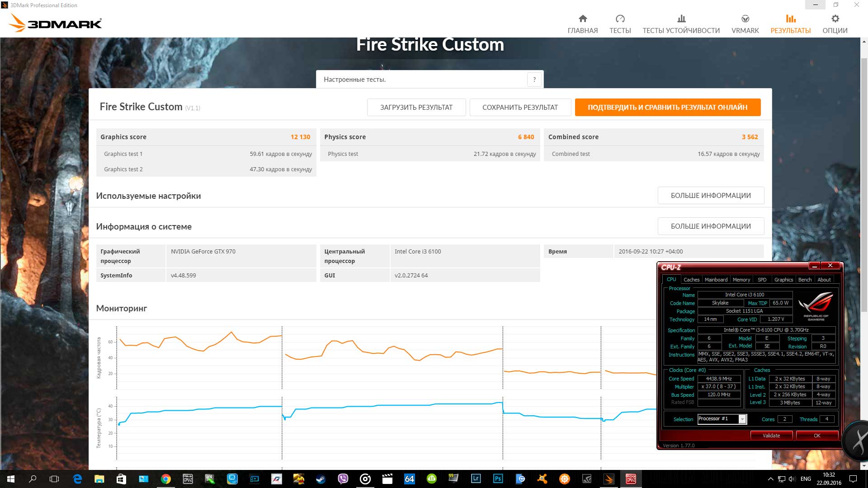
Task: Open ОПЦИИ settings gear
Action: (835, 24)
